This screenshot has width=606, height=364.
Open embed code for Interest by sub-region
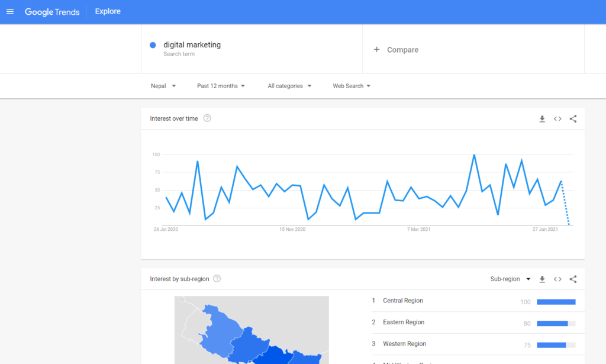pos(557,279)
